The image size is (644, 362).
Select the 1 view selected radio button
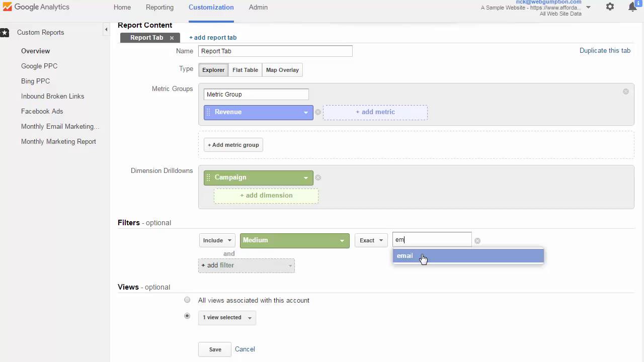coord(187,316)
